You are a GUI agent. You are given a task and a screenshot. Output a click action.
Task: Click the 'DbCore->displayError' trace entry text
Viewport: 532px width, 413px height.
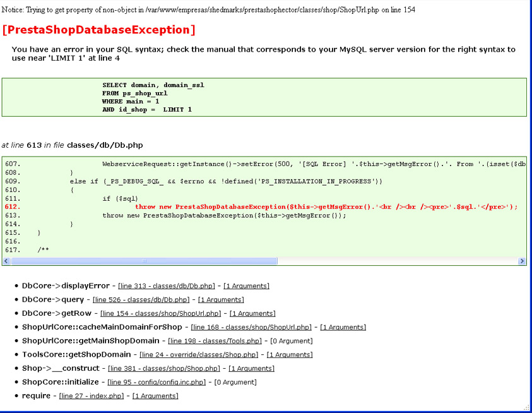pos(66,285)
